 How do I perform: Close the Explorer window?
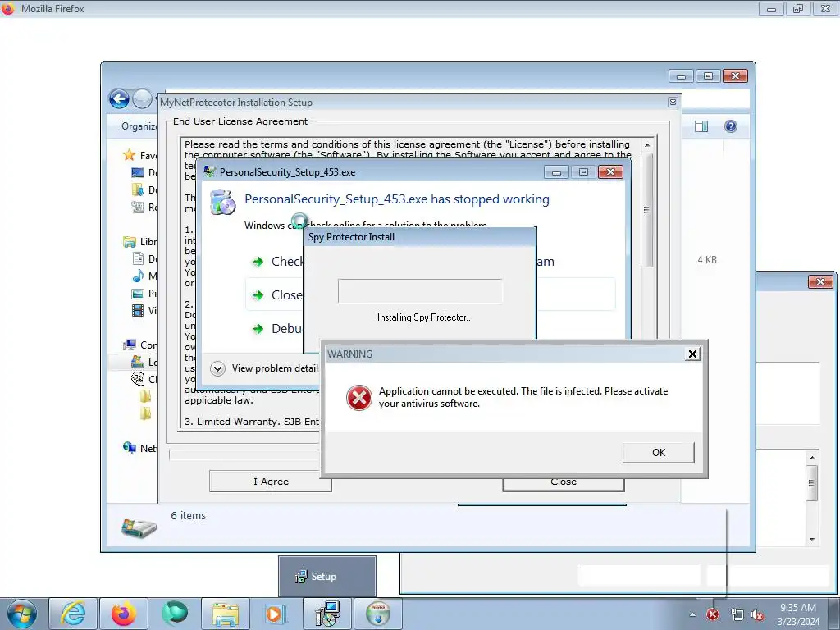click(x=735, y=76)
